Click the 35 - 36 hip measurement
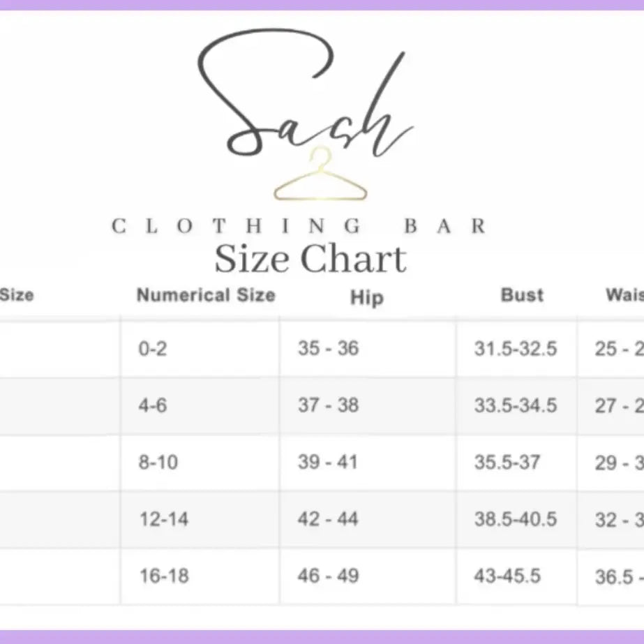The image size is (644, 644). pos(328,348)
